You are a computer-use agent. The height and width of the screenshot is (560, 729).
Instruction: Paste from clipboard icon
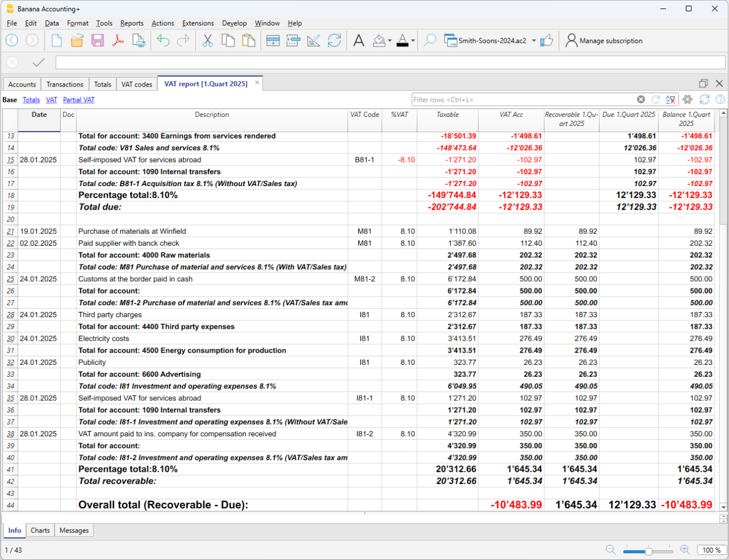click(248, 40)
